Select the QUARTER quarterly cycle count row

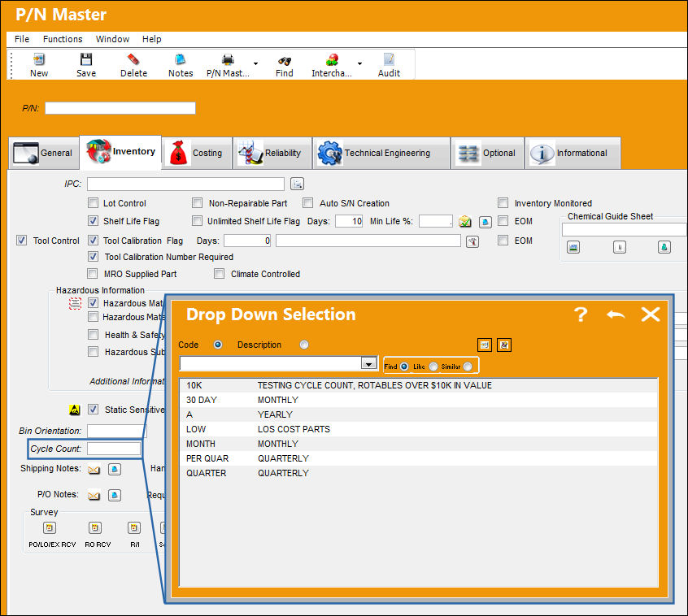419,473
